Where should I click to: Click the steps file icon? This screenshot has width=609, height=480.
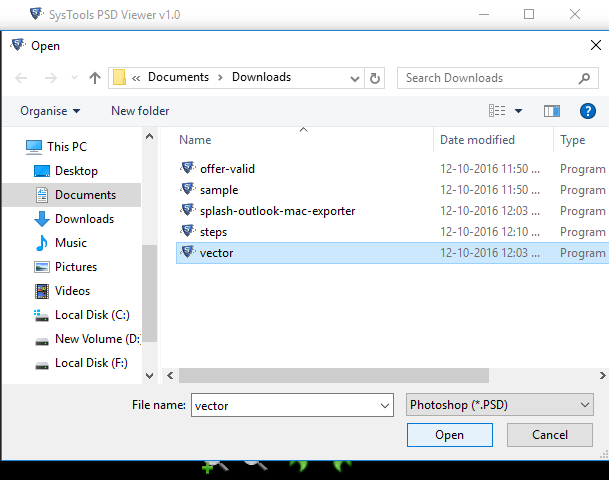click(188, 231)
